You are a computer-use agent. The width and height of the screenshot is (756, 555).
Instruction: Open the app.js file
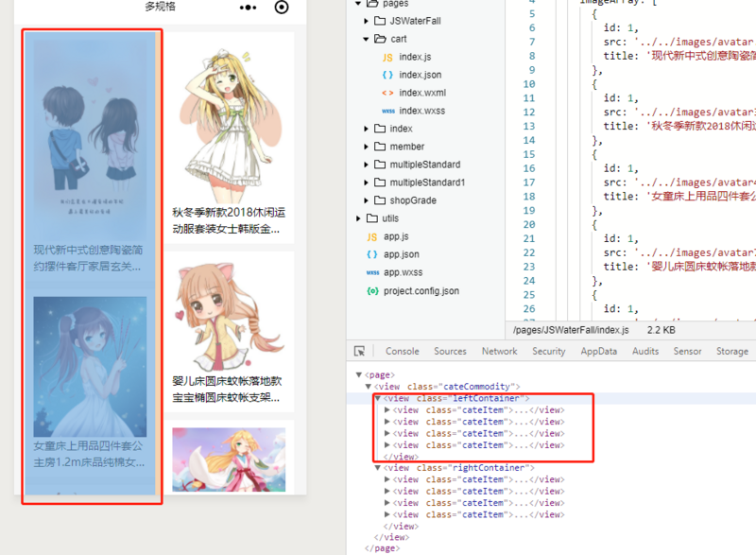[x=396, y=236]
